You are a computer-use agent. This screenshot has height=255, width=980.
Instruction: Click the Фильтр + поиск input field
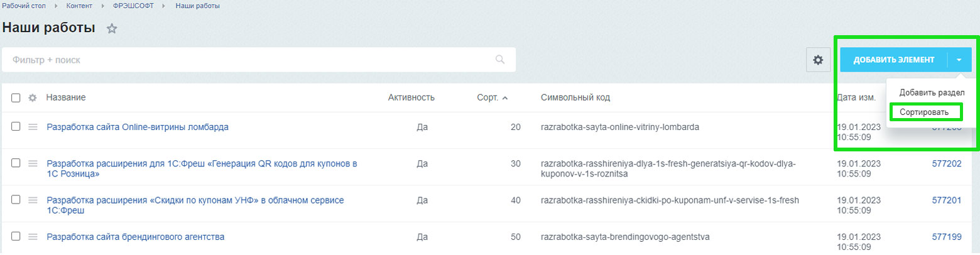tap(251, 60)
